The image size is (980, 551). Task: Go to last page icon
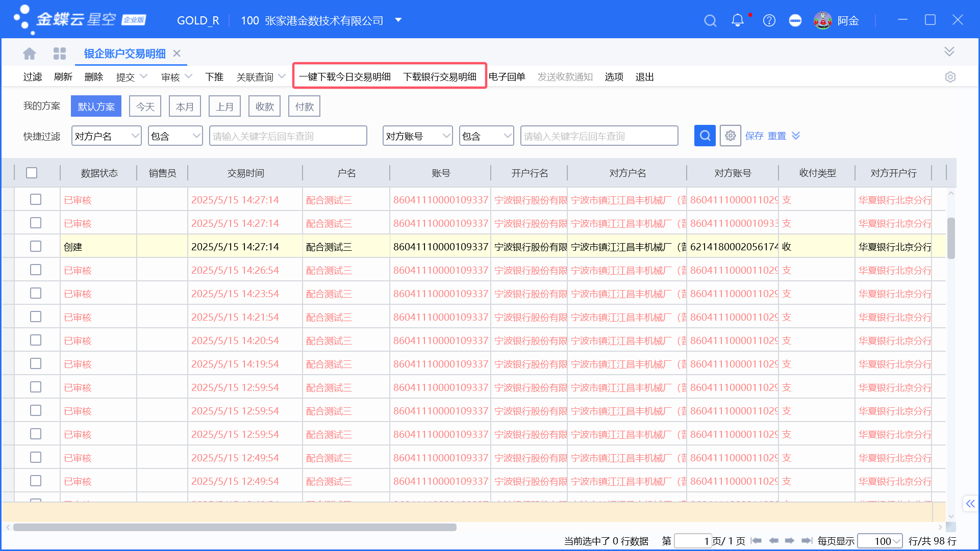[807, 541]
